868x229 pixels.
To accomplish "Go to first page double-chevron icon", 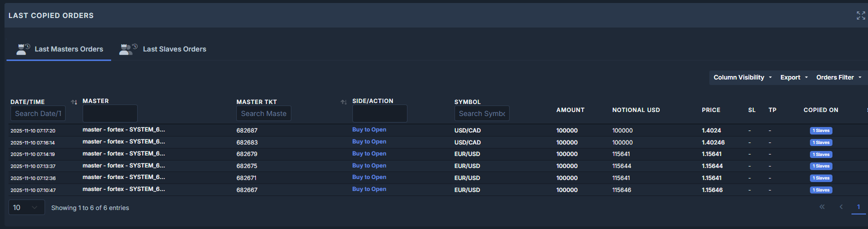I will point(822,207).
